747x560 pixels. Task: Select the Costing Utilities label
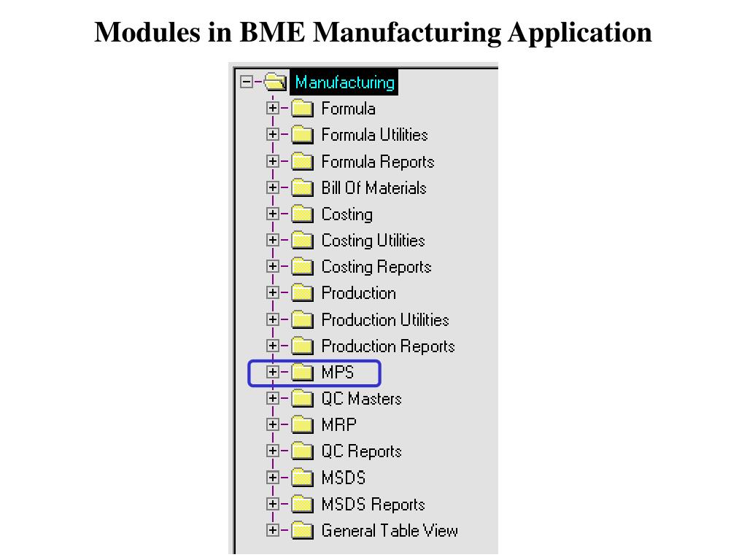coord(373,241)
